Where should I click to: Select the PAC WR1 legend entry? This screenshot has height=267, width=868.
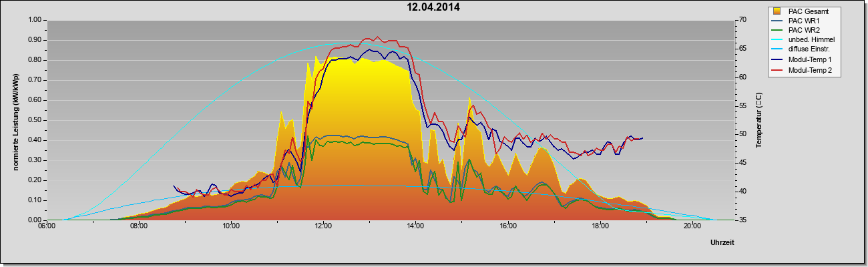tap(803, 21)
